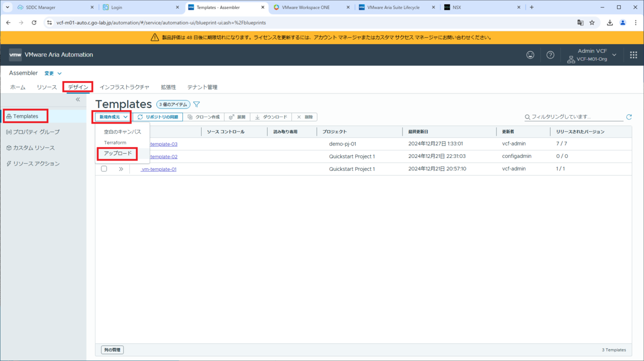The height and width of the screenshot is (361, 644).
Task: Open the feedback smiley icon
Action: coord(530,55)
